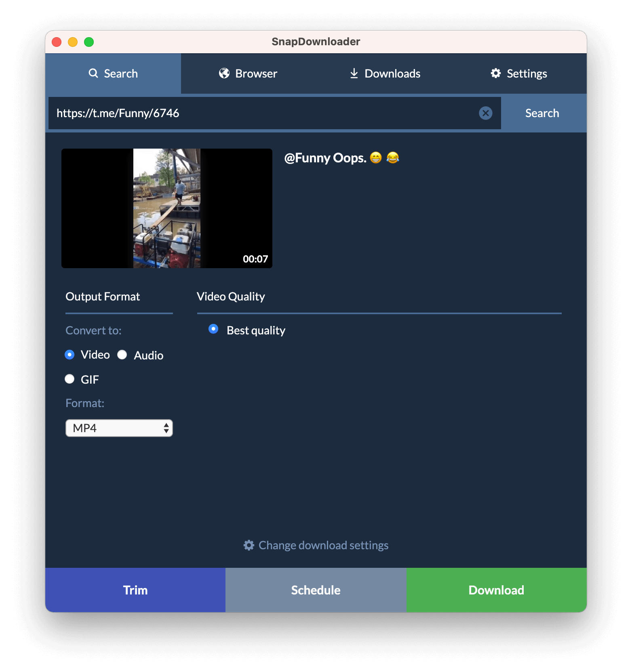
Task: Maximize the SnapDownloader window
Action: pos(89,42)
